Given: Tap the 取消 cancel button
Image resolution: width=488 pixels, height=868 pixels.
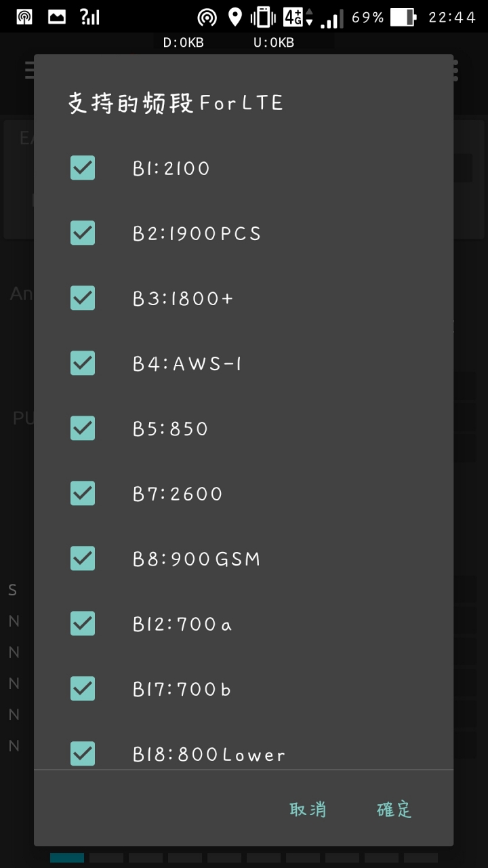Looking at the screenshot, I should 308,809.
